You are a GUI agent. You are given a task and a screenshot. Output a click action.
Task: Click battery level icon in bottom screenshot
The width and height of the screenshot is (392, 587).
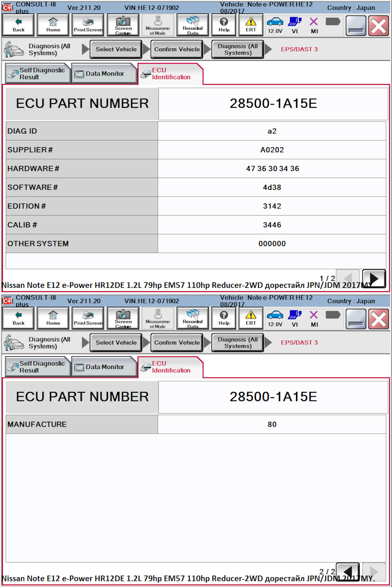click(x=333, y=315)
